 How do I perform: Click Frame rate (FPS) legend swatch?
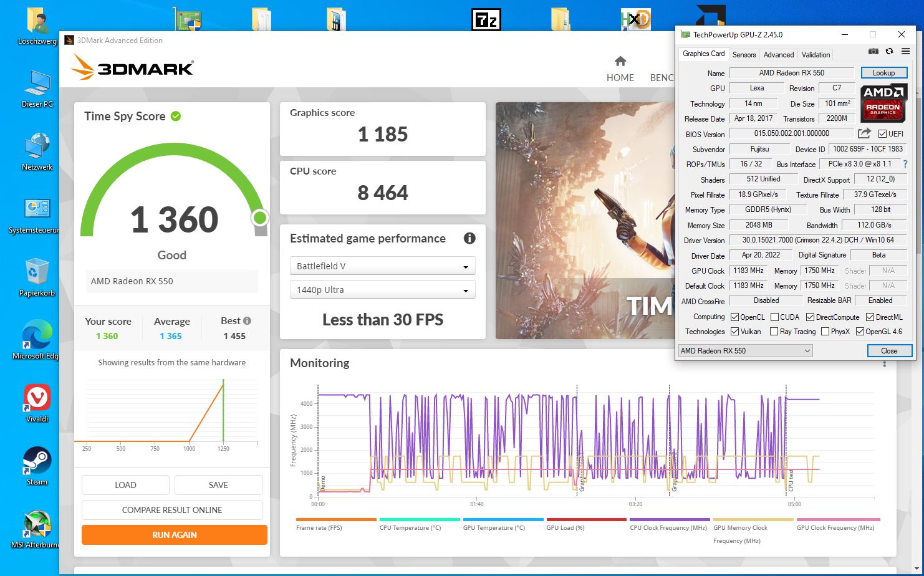point(336,519)
